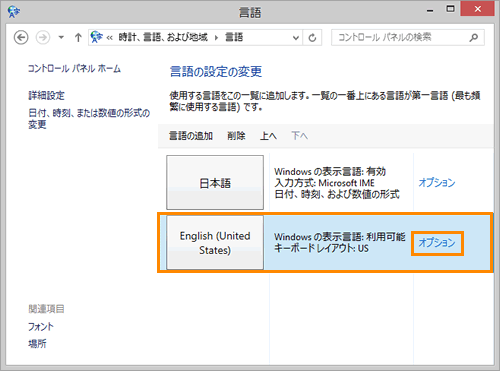Click the window title-bar language icon

[x=14, y=11]
